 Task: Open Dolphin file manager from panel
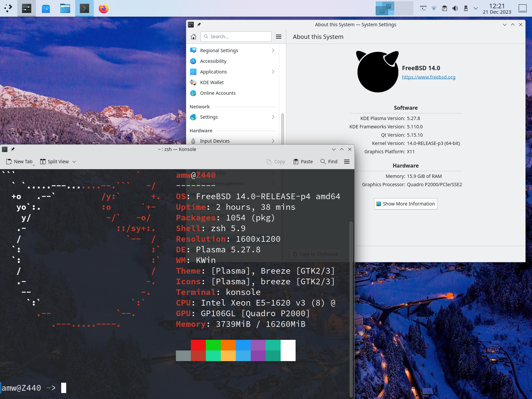(65, 8)
